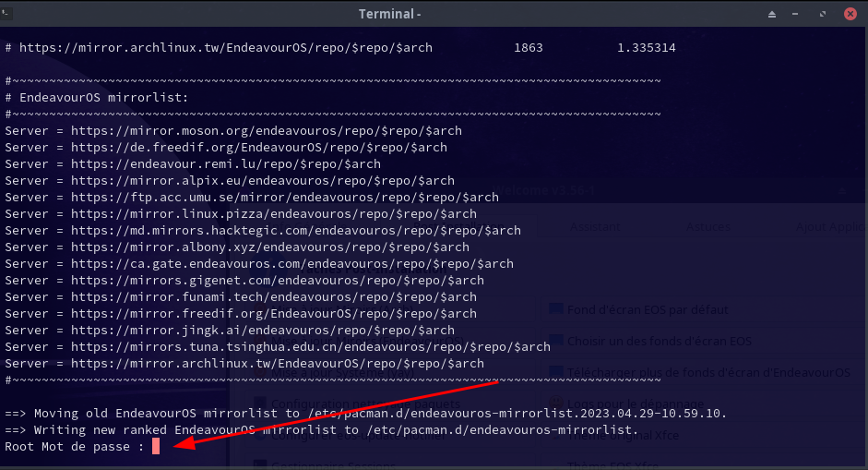Image resolution: width=868 pixels, height=470 pixels.
Task: Close the Terminal window with the red button
Action: pos(849,14)
